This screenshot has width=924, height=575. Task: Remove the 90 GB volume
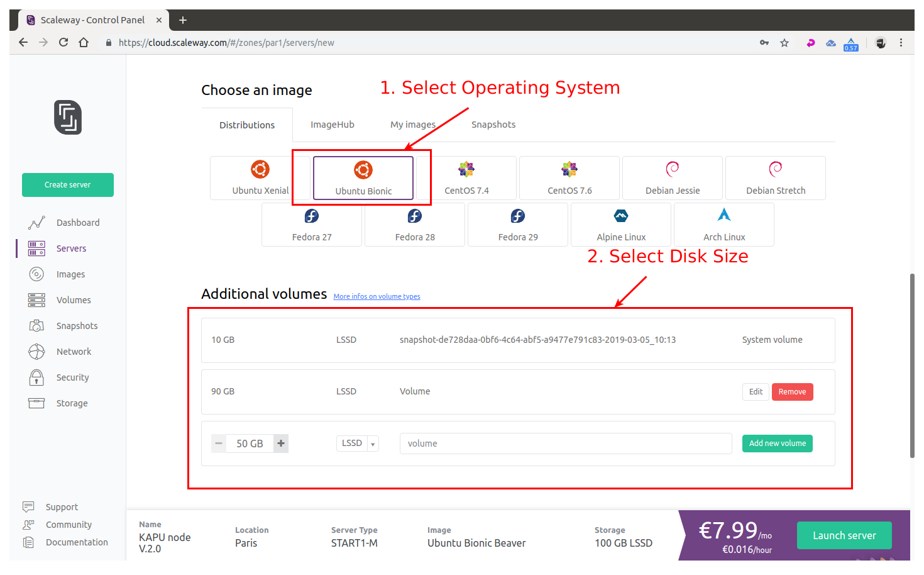793,392
